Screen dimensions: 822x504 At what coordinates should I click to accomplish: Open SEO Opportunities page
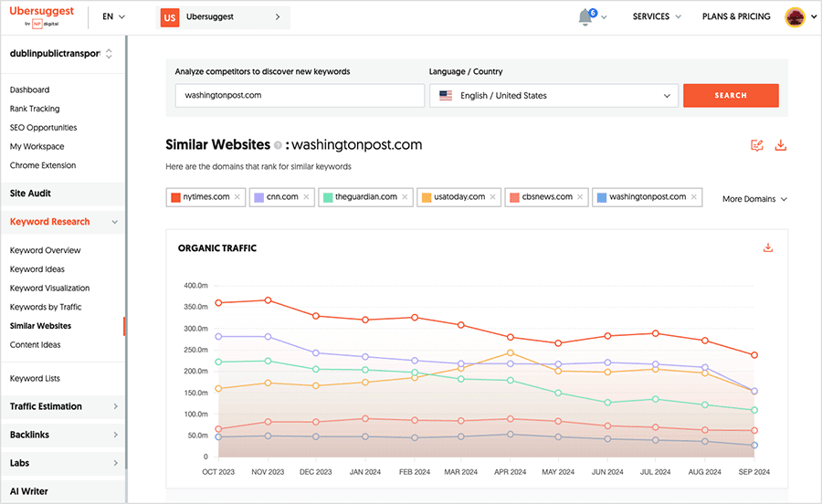click(43, 128)
